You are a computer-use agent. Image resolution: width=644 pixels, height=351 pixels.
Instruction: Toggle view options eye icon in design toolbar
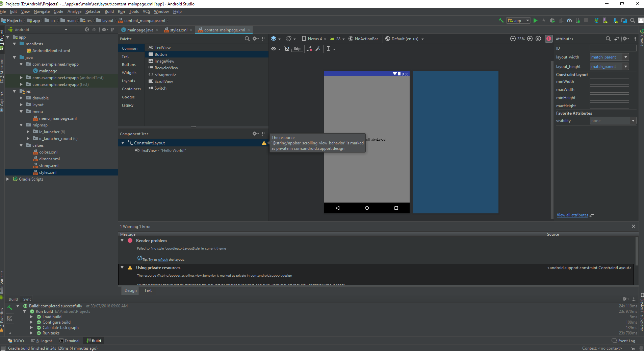276,49
